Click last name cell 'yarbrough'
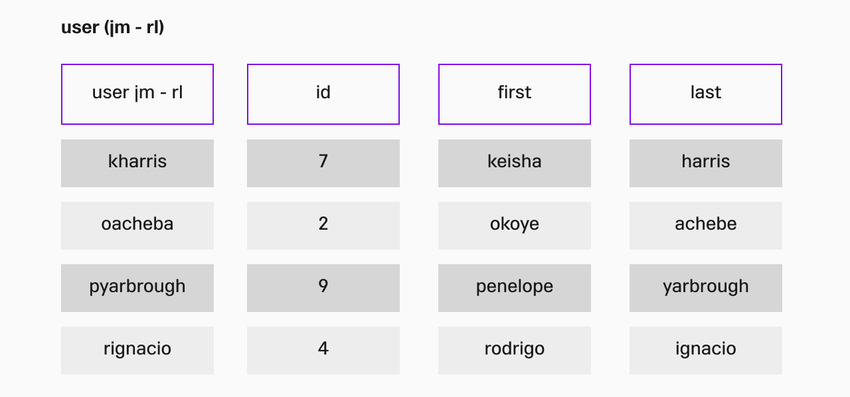The image size is (850, 397). tap(706, 288)
